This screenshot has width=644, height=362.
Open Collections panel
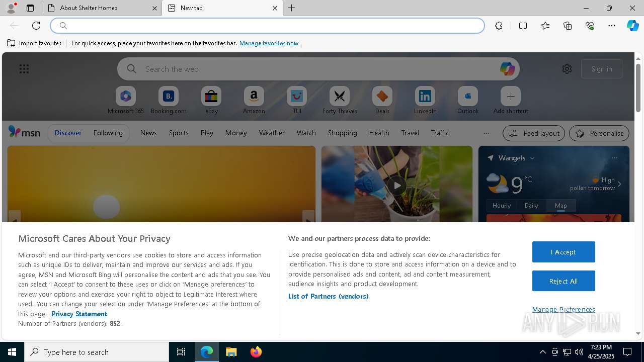point(568,26)
